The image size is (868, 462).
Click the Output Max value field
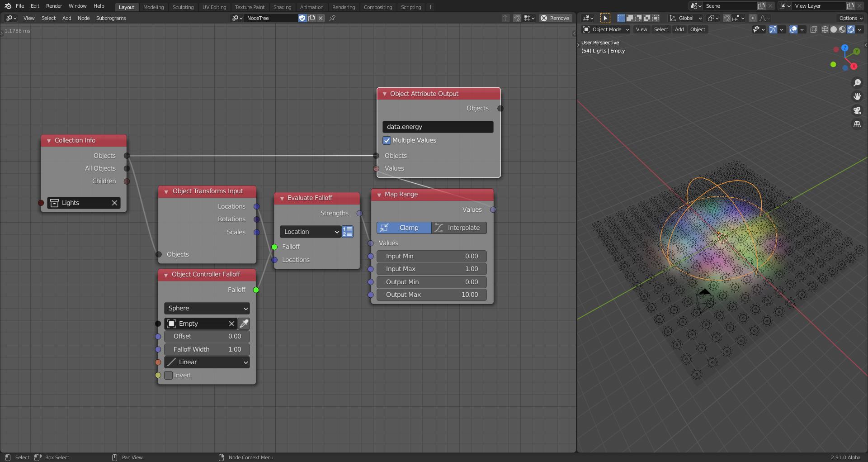tap(432, 295)
